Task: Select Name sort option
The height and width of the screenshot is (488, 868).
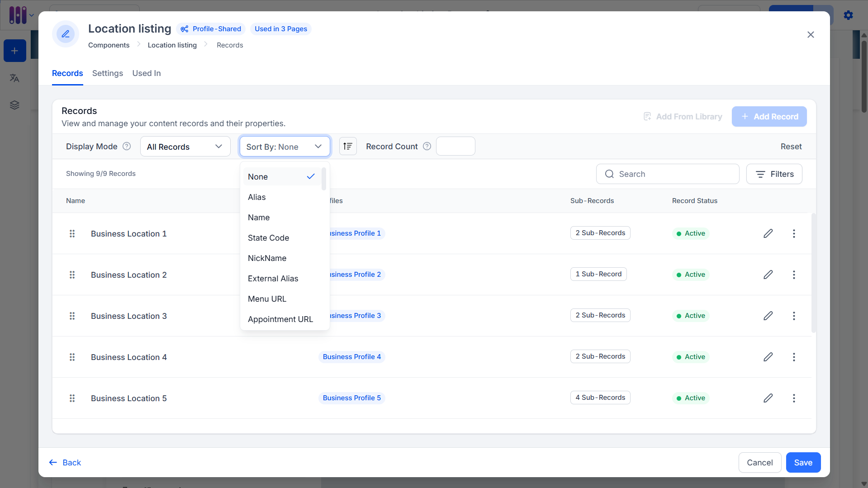Action: tap(282, 218)
